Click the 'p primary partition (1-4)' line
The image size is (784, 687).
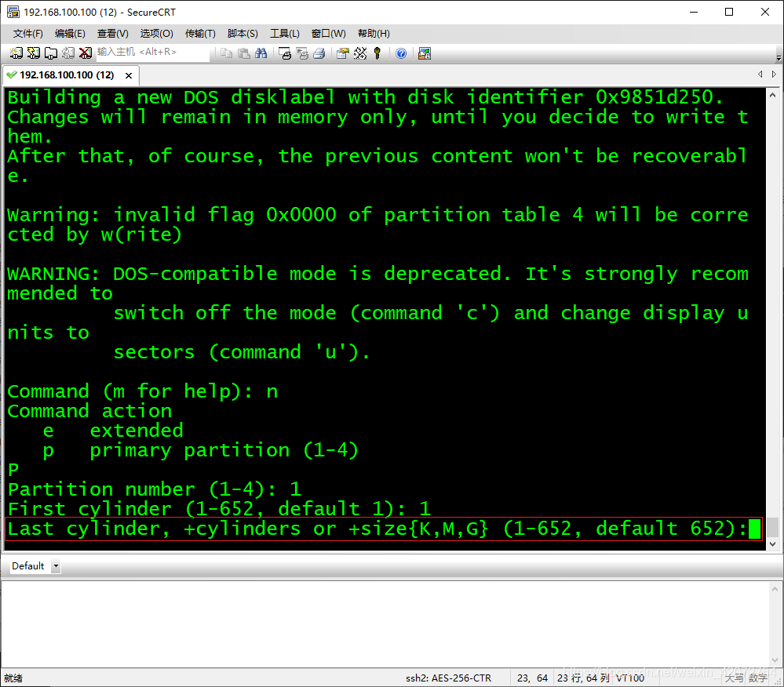click(x=201, y=450)
